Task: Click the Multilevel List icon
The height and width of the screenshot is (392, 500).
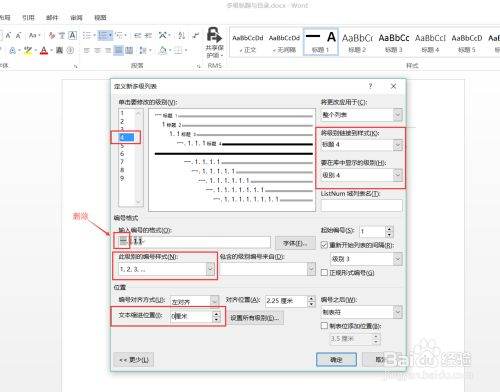Action: point(120,35)
